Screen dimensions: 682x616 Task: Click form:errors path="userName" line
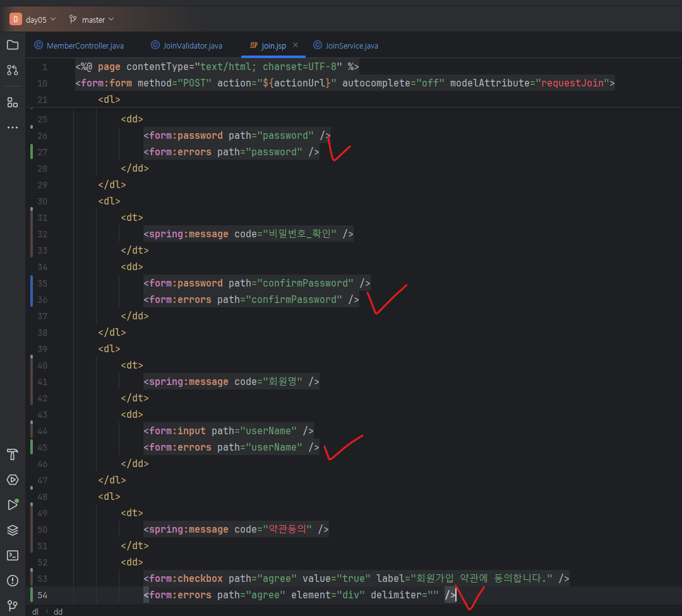231,447
